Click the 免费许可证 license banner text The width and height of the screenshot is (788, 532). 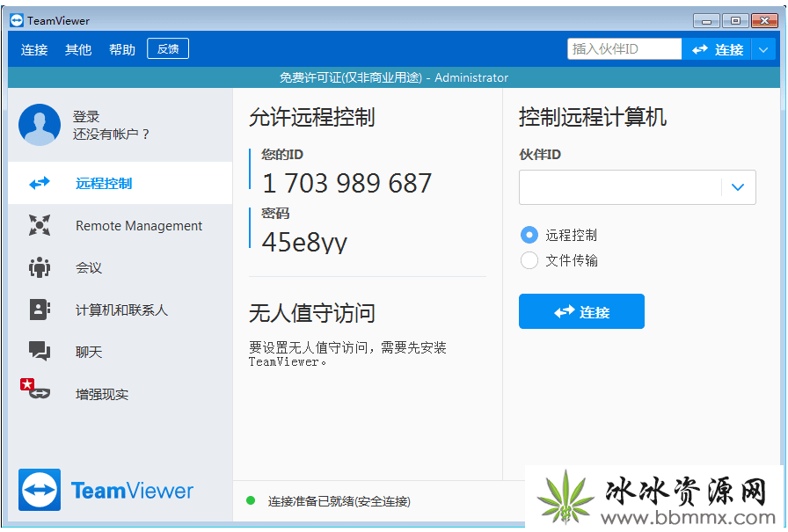coord(393,77)
